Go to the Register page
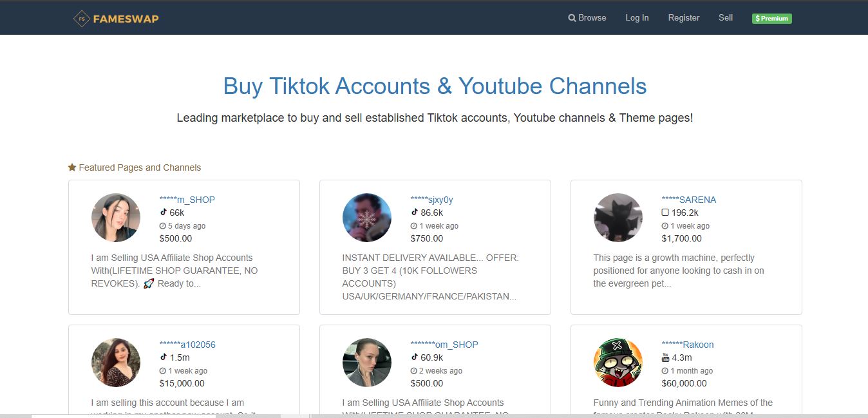868x418 pixels. (683, 18)
